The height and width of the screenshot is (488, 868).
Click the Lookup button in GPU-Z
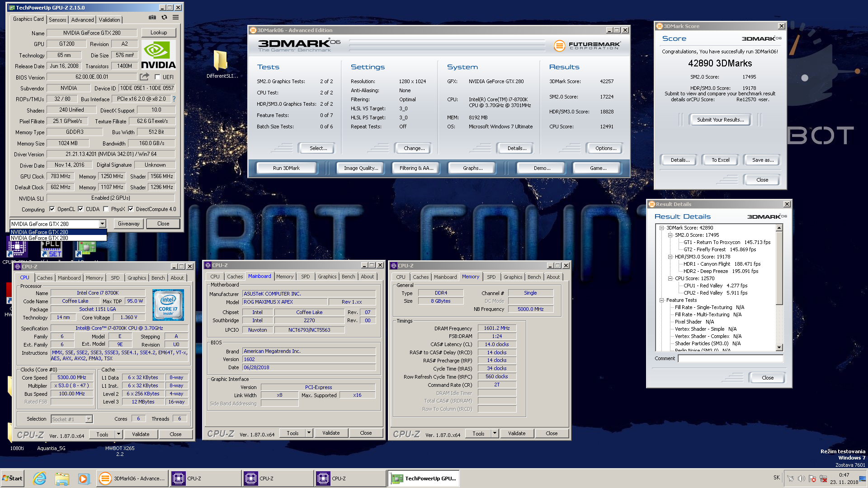point(158,33)
